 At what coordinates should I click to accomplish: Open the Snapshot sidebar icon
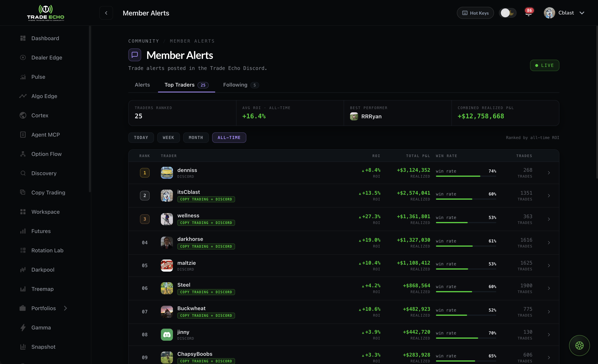tap(23, 347)
